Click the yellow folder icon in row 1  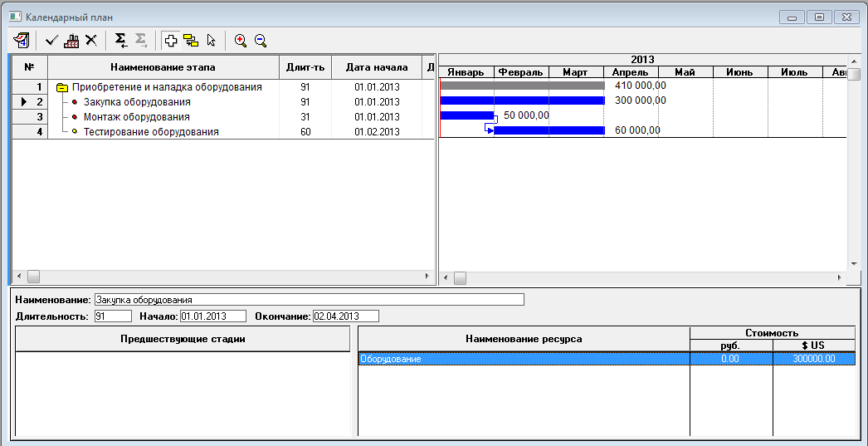62,87
